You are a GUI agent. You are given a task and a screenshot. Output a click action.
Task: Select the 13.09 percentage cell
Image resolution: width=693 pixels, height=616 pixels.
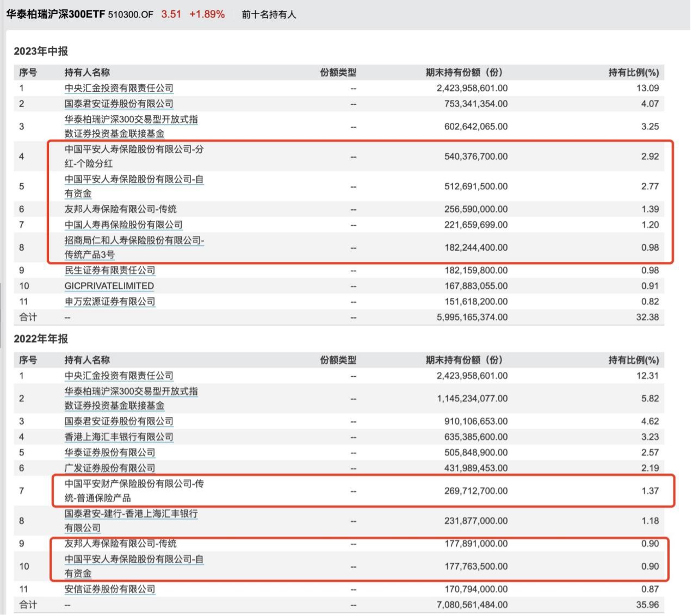[647, 88]
